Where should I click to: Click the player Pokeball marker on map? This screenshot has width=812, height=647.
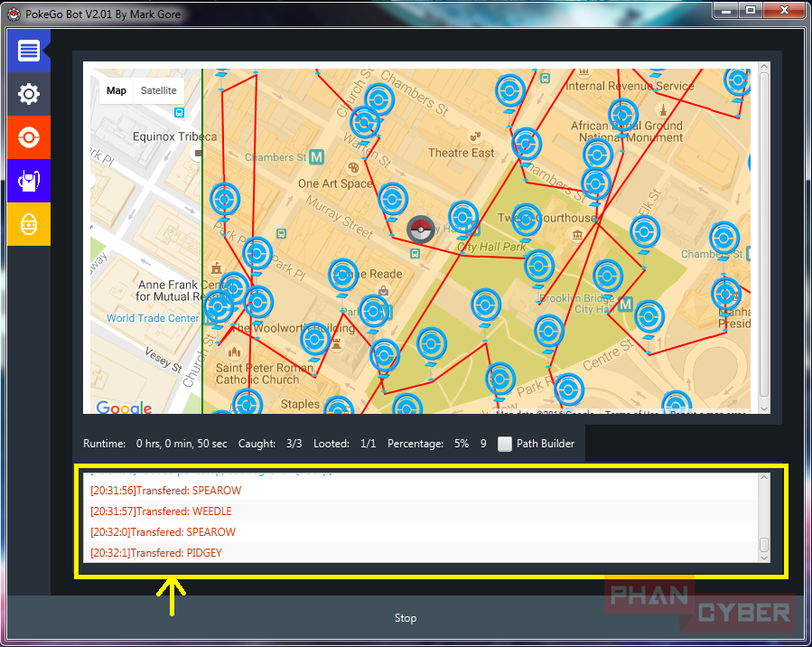coord(421,230)
